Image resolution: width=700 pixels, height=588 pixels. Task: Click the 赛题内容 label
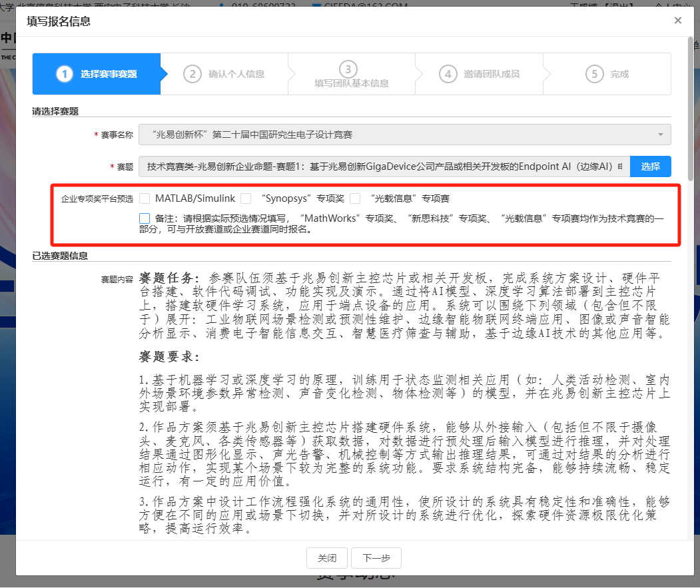pos(117,280)
